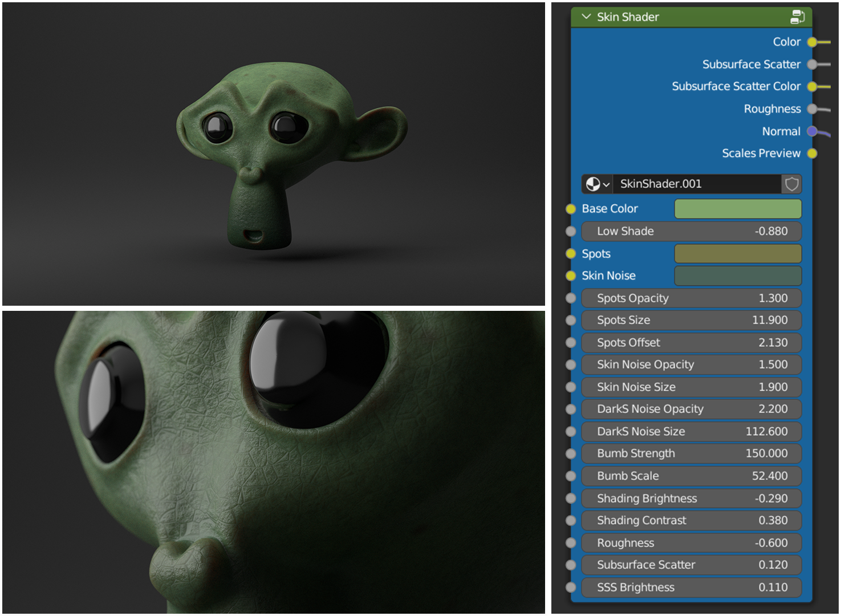Image resolution: width=841 pixels, height=616 pixels.
Task: Click the SSS Brightness input socket
Action: [571, 587]
